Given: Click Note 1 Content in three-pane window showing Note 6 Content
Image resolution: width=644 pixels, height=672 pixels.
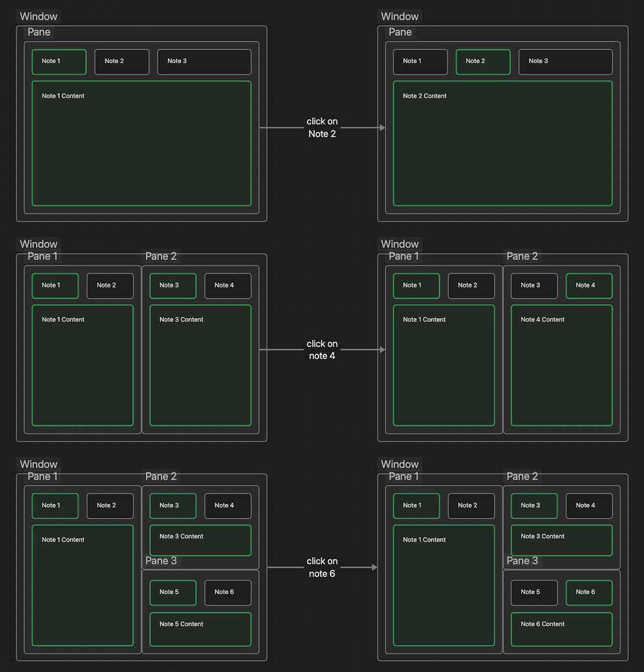Looking at the screenshot, I should click(444, 585).
